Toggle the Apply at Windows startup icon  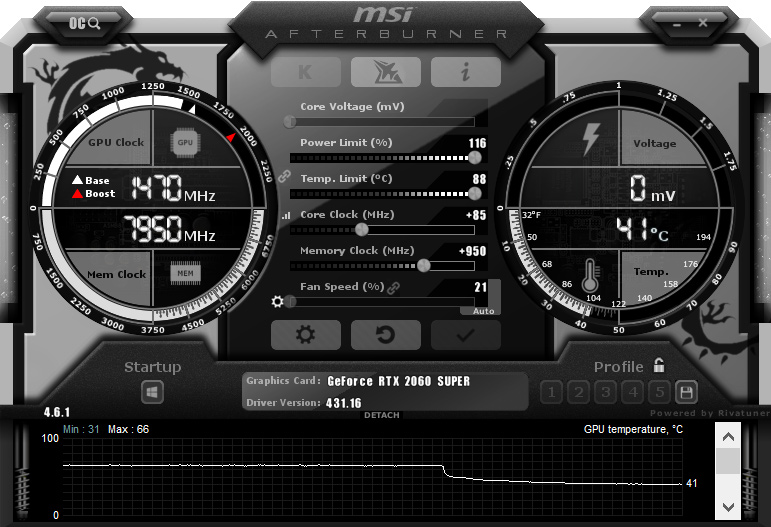[x=152, y=393]
